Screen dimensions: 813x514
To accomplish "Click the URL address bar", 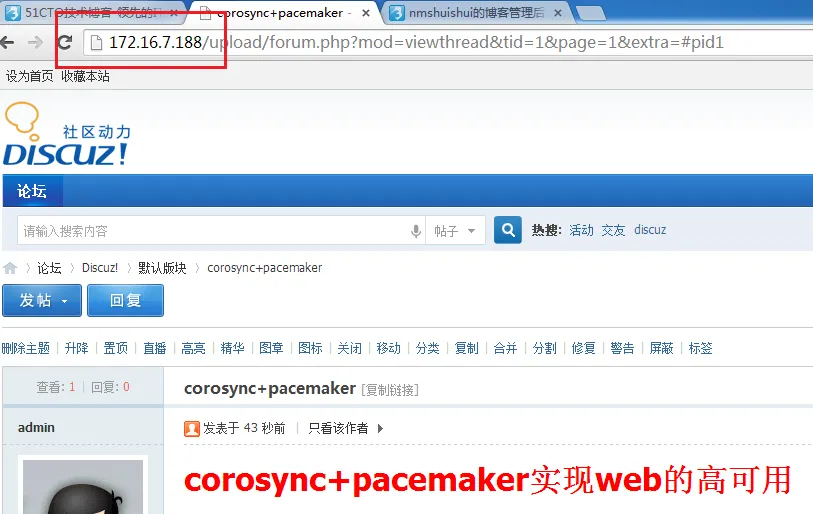I will point(450,43).
